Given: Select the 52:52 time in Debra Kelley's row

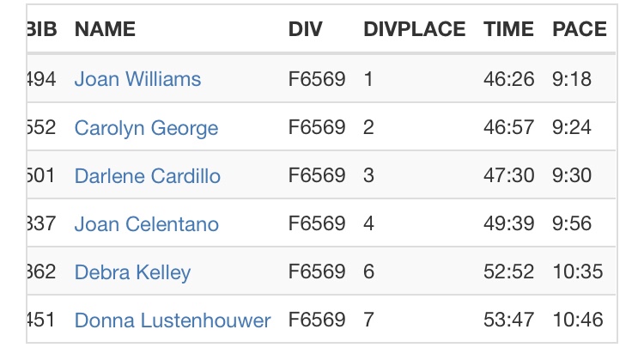Looking at the screenshot, I should pos(507,272).
